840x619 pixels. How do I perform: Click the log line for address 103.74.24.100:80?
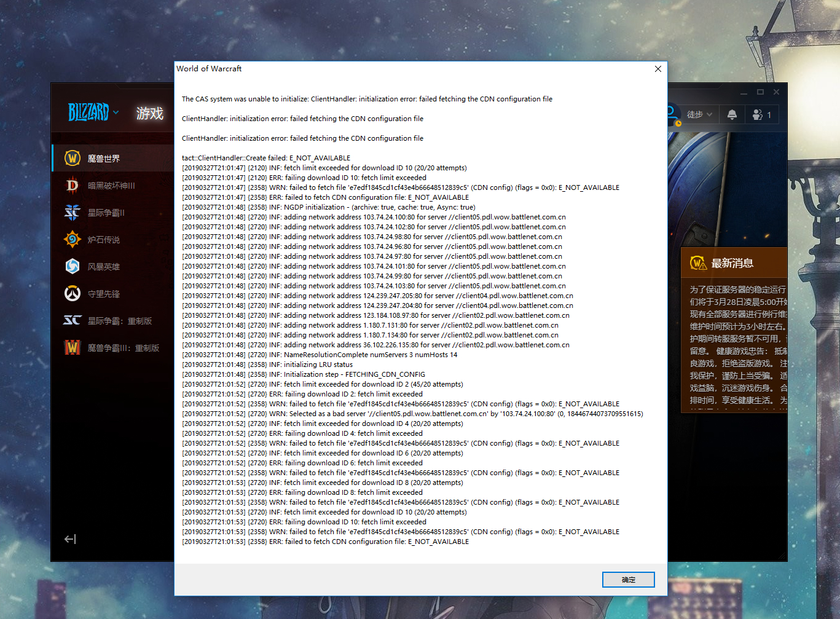click(374, 217)
